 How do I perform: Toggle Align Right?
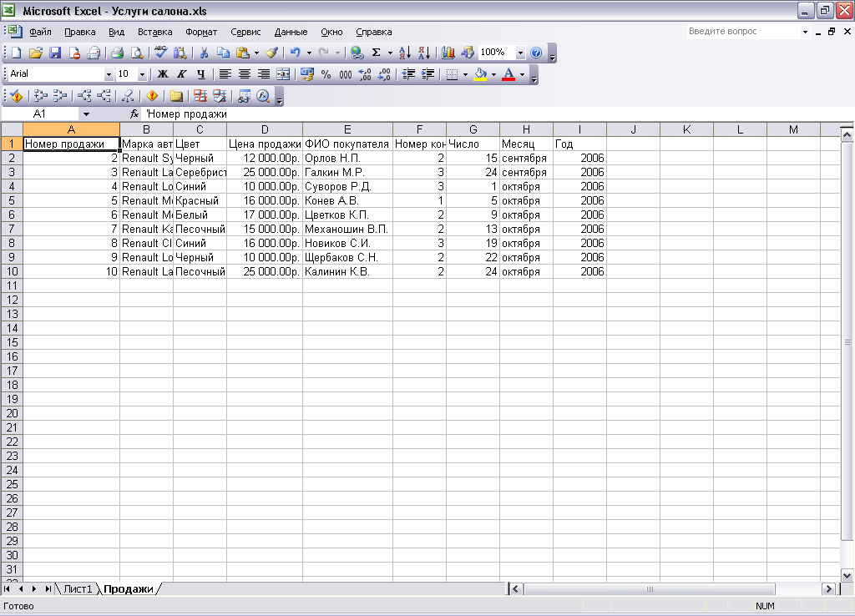click(x=263, y=74)
